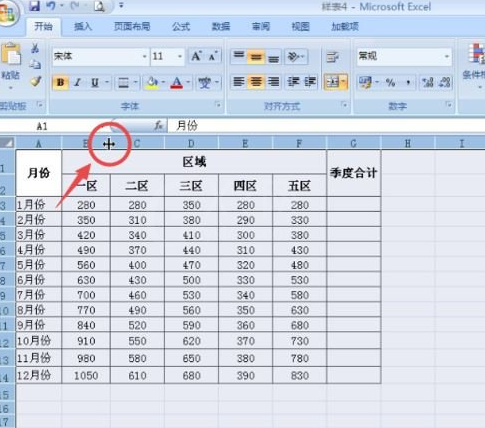Switch to the 页面布局 ribbon tab
Viewport: 485px width, 428px height.
coord(132,27)
